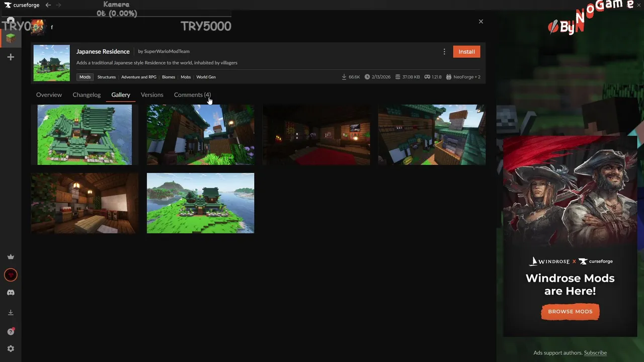
Task: Switch to the Changelog tab
Action: coord(87,95)
